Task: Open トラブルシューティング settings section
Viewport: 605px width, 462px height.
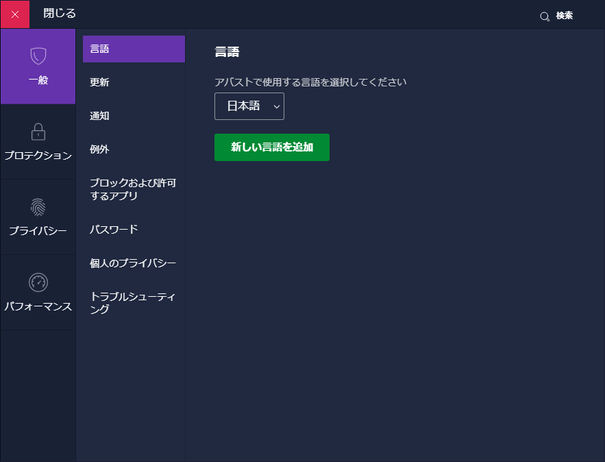Action: (132, 302)
